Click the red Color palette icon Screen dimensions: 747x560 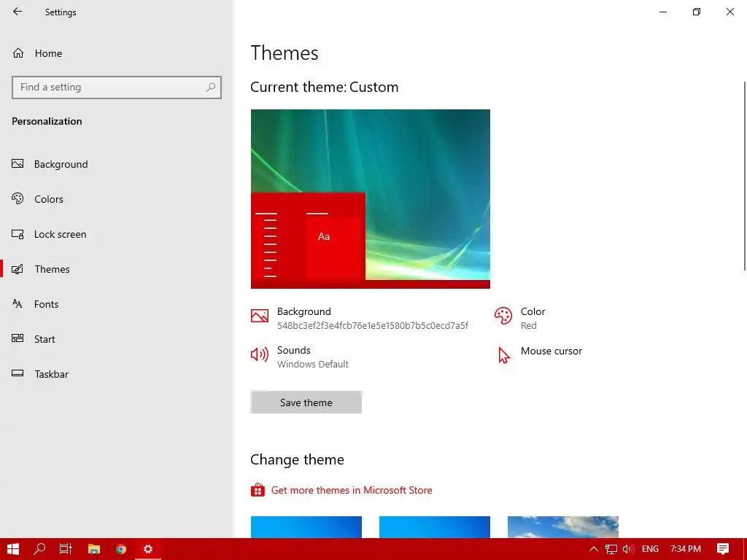pos(503,316)
